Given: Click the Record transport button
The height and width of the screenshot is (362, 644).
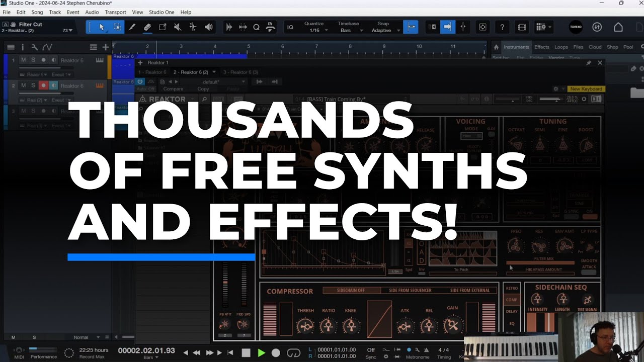Looking at the screenshot, I should pyautogui.click(x=276, y=353).
